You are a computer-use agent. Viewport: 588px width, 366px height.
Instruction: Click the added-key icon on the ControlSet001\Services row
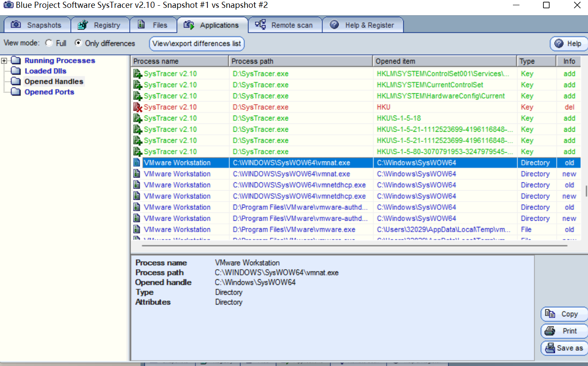[x=138, y=74]
